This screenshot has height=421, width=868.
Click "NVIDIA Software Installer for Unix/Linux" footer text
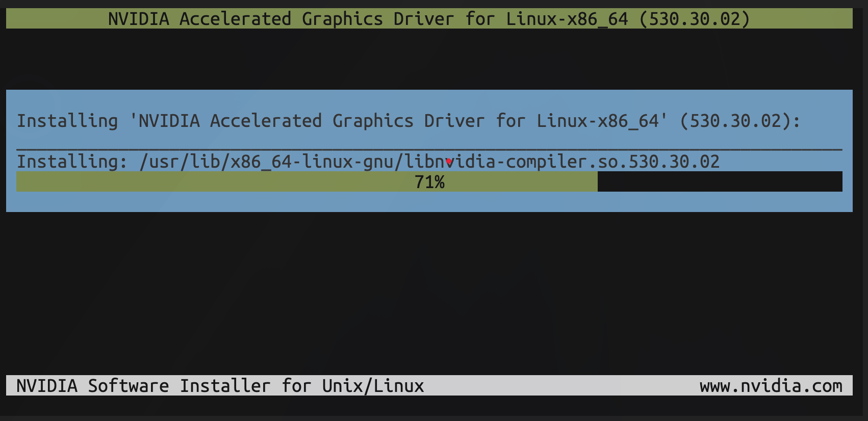click(220, 386)
